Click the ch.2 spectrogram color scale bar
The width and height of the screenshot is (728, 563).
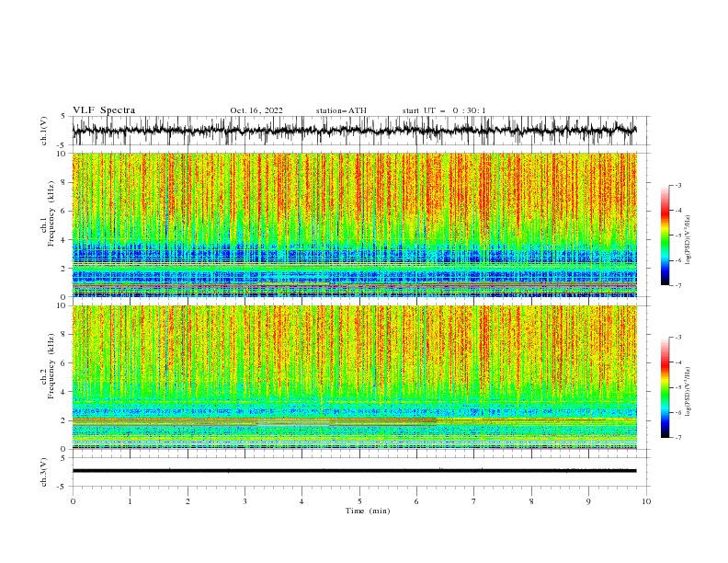[x=665, y=387]
